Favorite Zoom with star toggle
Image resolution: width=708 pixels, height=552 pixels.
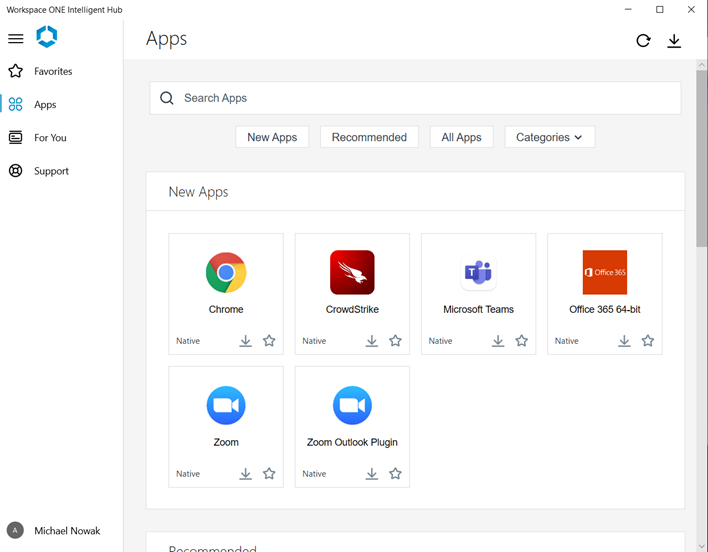269,473
